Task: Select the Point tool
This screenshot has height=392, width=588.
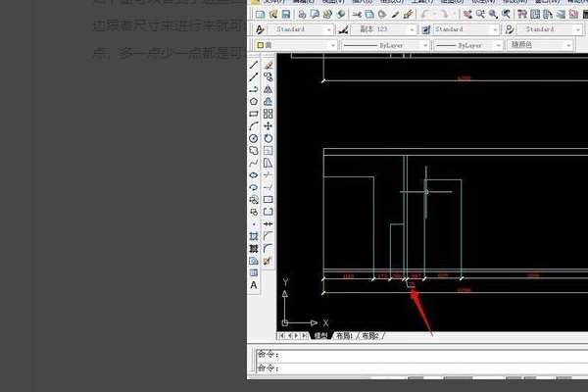Action: 254,224
